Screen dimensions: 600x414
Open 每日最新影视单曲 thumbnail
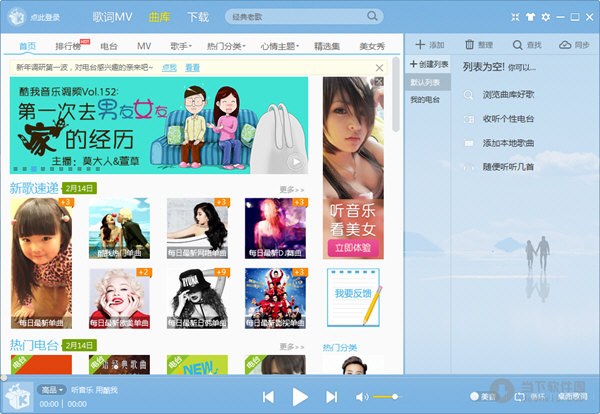(275, 298)
